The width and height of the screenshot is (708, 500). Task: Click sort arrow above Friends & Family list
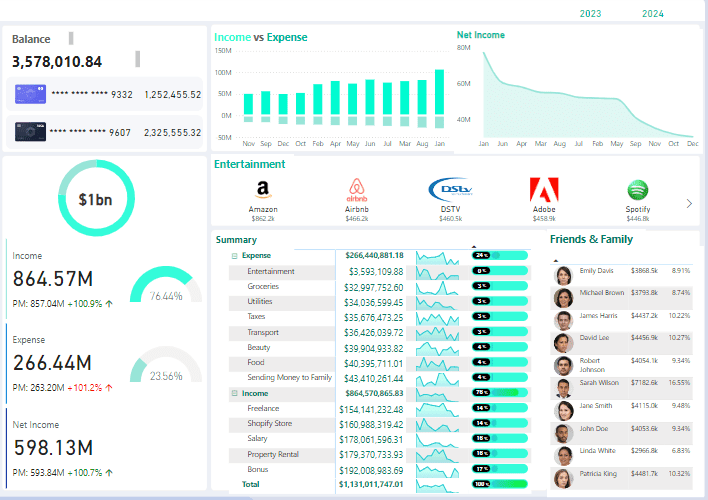(x=556, y=261)
